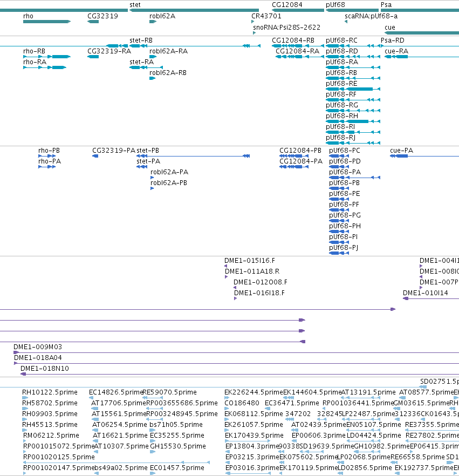459x476 pixels.
Task: Click the rho-RB transcript
Action: point(47,57)
